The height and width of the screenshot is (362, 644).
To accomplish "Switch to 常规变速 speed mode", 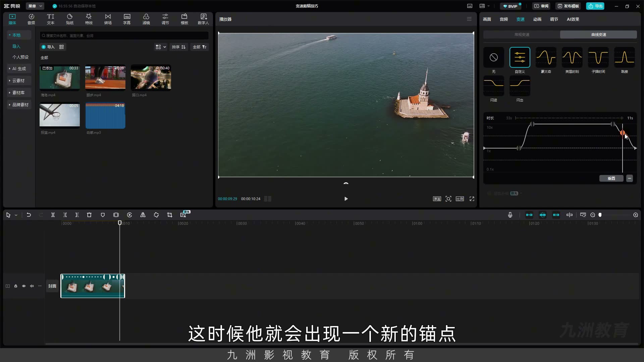I will [x=522, y=35].
